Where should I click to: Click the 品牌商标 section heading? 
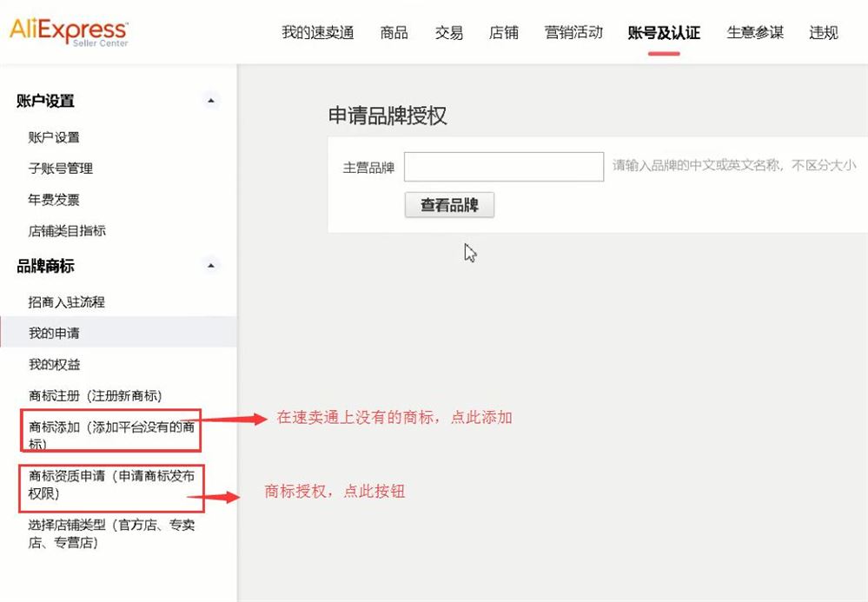coord(45,266)
